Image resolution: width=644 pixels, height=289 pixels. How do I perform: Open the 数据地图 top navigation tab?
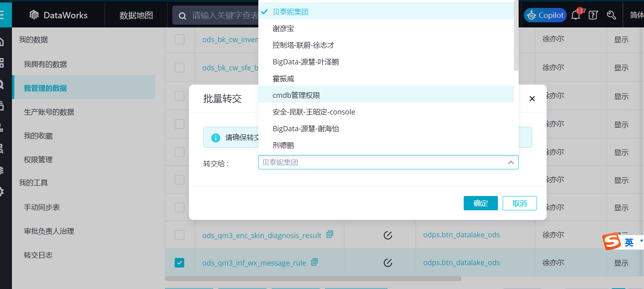(136, 15)
